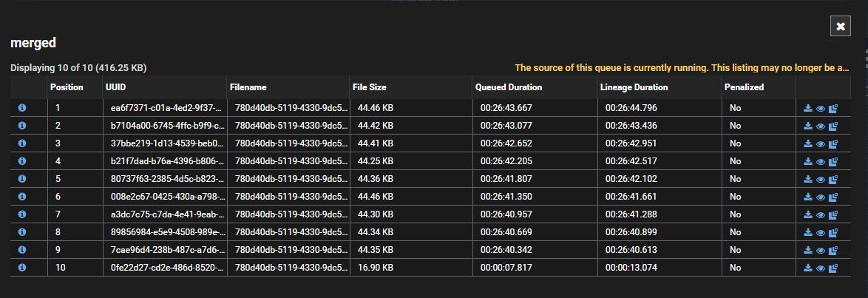The width and height of the screenshot is (868, 298).
Task: View content eye icon for position 5
Action: (x=821, y=180)
